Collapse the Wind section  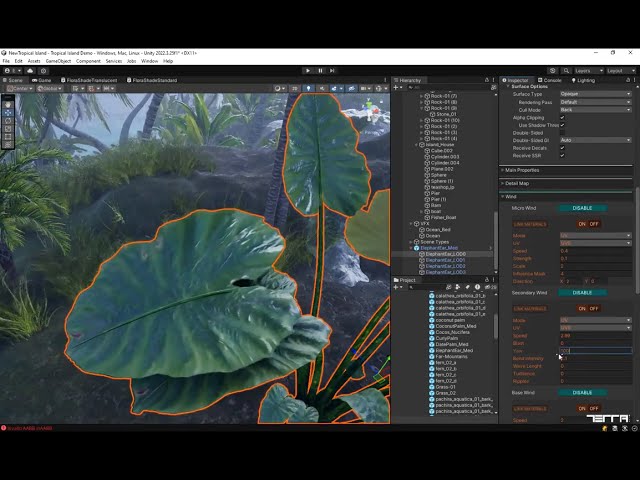[566, 197]
